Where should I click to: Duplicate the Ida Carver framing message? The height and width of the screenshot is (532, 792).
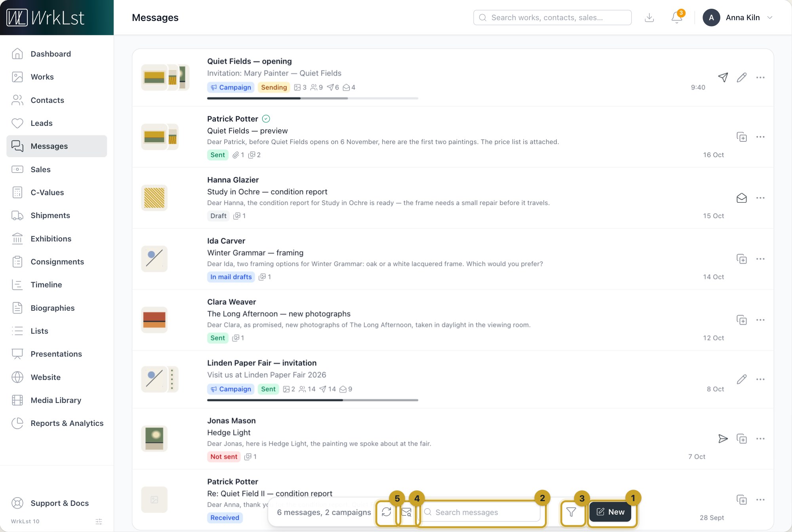pyautogui.click(x=742, y=259)
